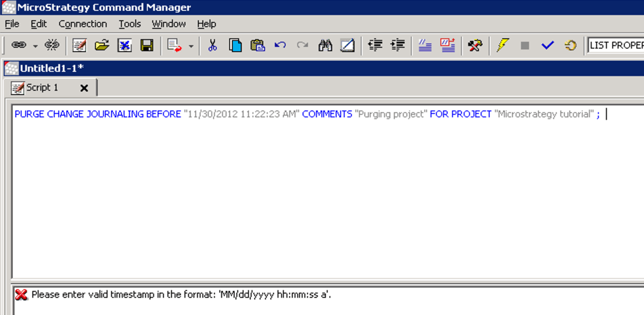Expand the Connect dropdown arrow
The height and width of the screenshot is (315, 644).
(35, 46)
